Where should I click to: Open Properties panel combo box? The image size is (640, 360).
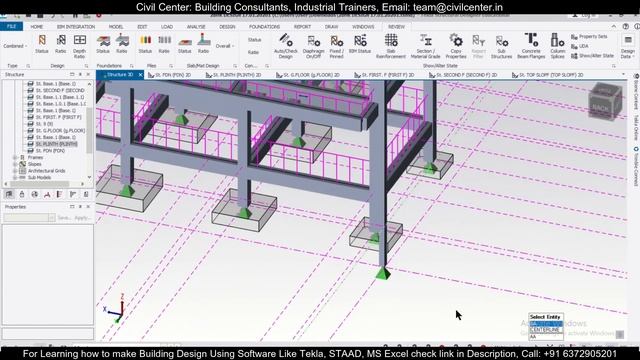tap(29, 218)
